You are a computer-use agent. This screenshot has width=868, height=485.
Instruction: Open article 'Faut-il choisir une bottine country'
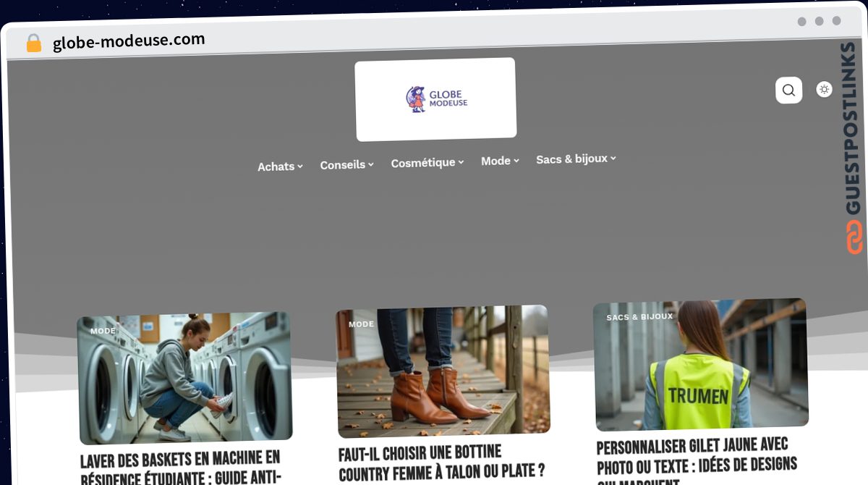click(x=441, y=463)
